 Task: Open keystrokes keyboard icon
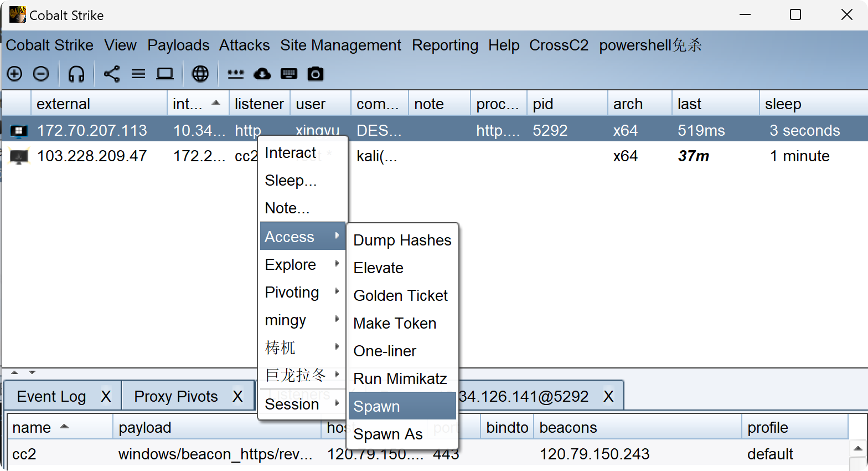click(289, 74)
